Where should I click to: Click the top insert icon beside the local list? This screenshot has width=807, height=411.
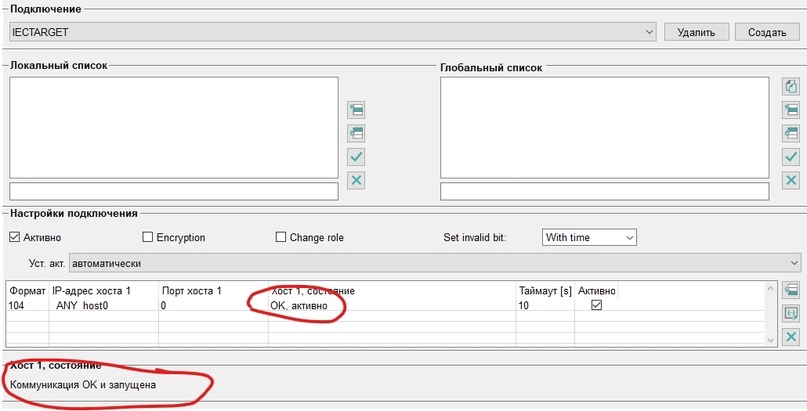click(x=356, y=110)
